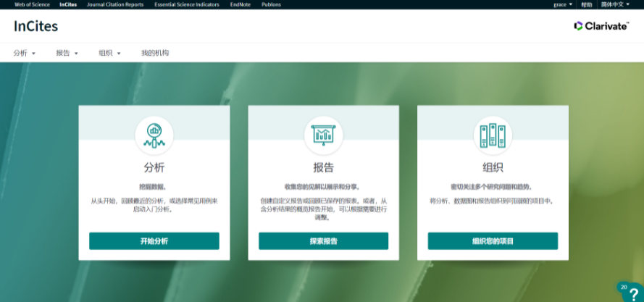
Task: Open the help question mark bubble
Action: (632, 292)
